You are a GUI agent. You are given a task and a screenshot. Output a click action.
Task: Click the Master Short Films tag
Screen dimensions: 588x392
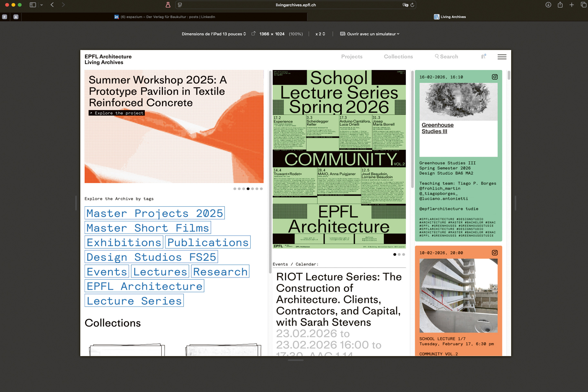tap(147, 228)
